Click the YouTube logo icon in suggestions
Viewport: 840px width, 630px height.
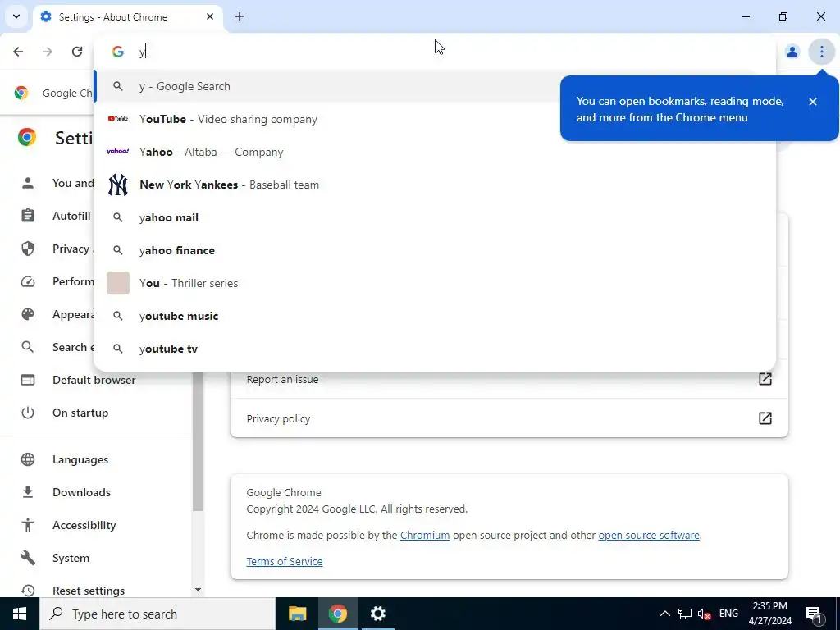[x=118, y=118]
